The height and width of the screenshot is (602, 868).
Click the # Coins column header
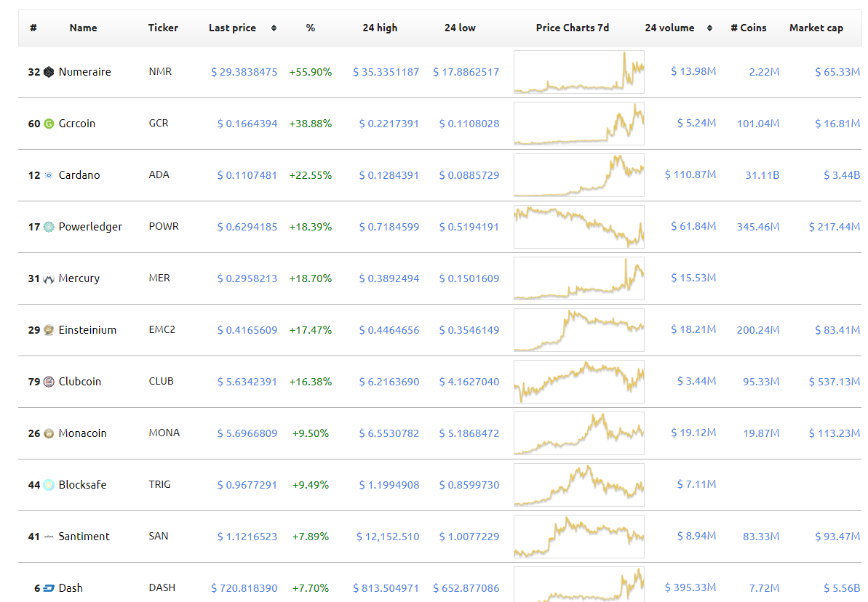click(x=749, y=28)
